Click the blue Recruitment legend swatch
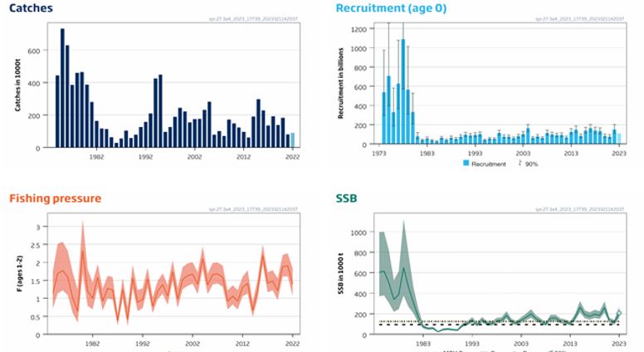The image size is (644, 352). [466, 163]
